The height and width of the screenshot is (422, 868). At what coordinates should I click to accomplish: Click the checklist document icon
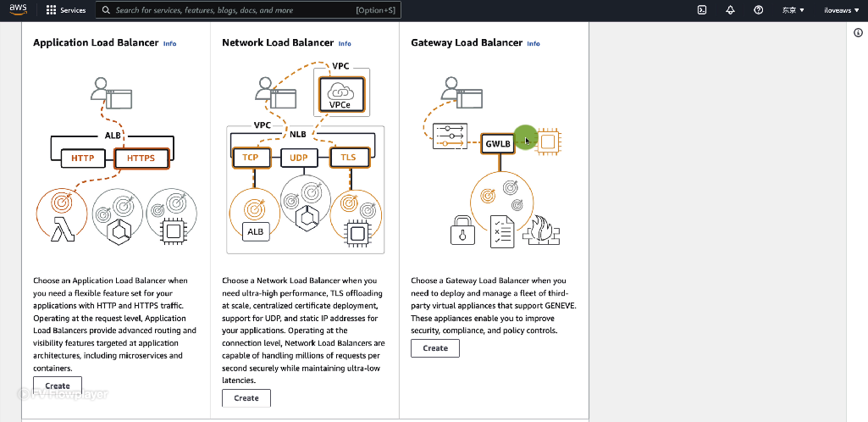(x=502, y=231)
